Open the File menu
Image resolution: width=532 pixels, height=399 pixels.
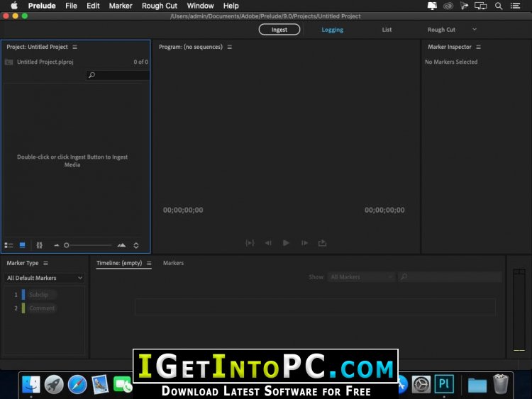pyautogui.click(x=71, y=6)
